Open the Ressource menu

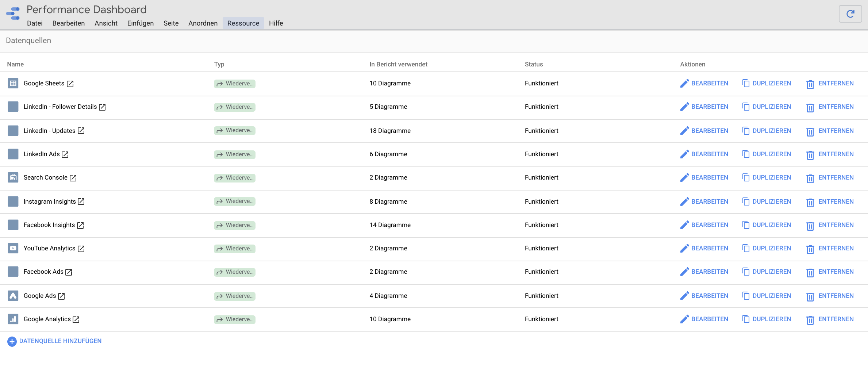click(243, 23)
